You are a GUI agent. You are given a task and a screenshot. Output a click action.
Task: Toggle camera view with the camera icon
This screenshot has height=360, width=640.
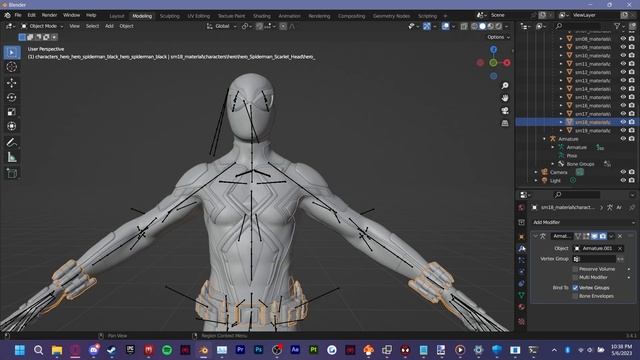pyautogui.click(x=505, y=111)
